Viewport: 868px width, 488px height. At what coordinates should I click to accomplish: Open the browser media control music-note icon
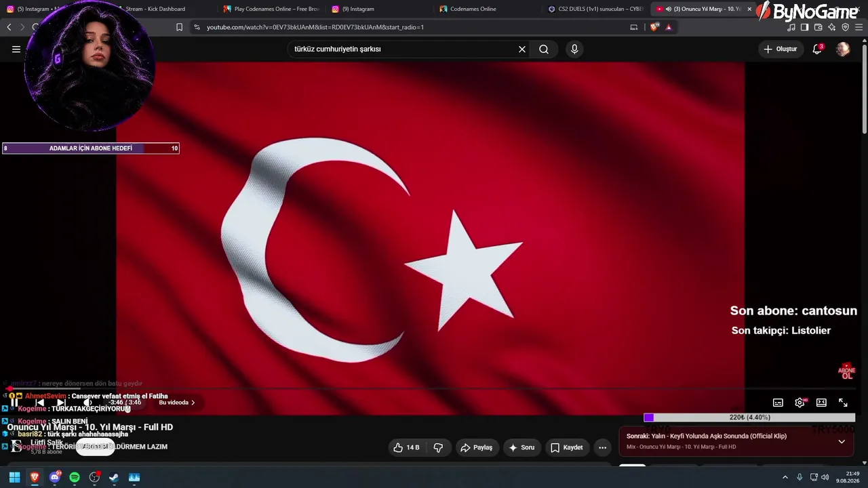point(791,27)
